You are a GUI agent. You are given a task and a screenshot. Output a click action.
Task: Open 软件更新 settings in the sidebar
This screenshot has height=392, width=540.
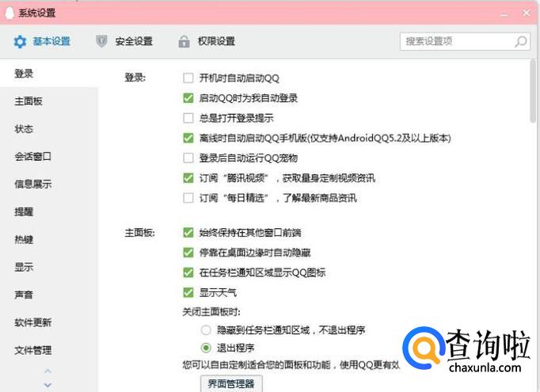[32, 322]
